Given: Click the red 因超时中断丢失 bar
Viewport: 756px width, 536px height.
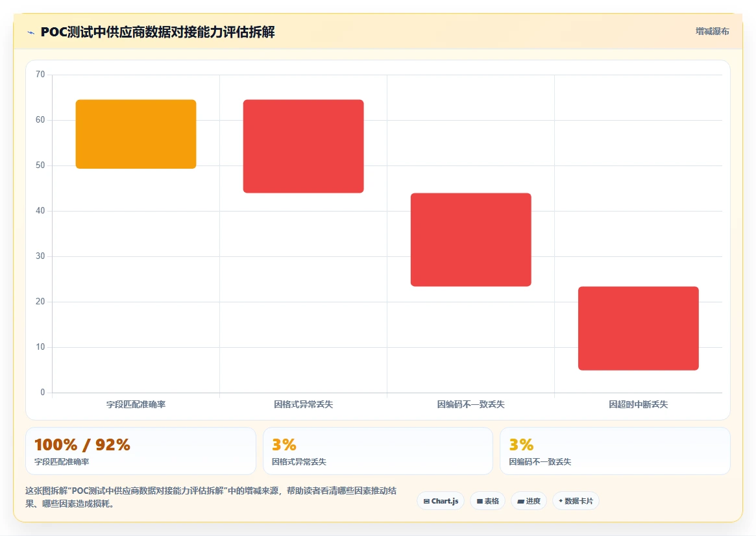Looking at the screenshot, I should (x=639, y=328).
